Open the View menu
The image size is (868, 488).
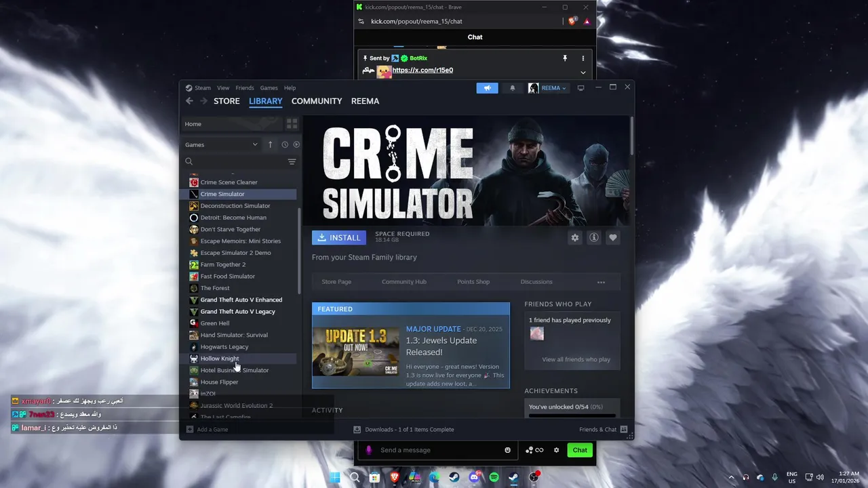pyautogui.click(x=223, y=88)
